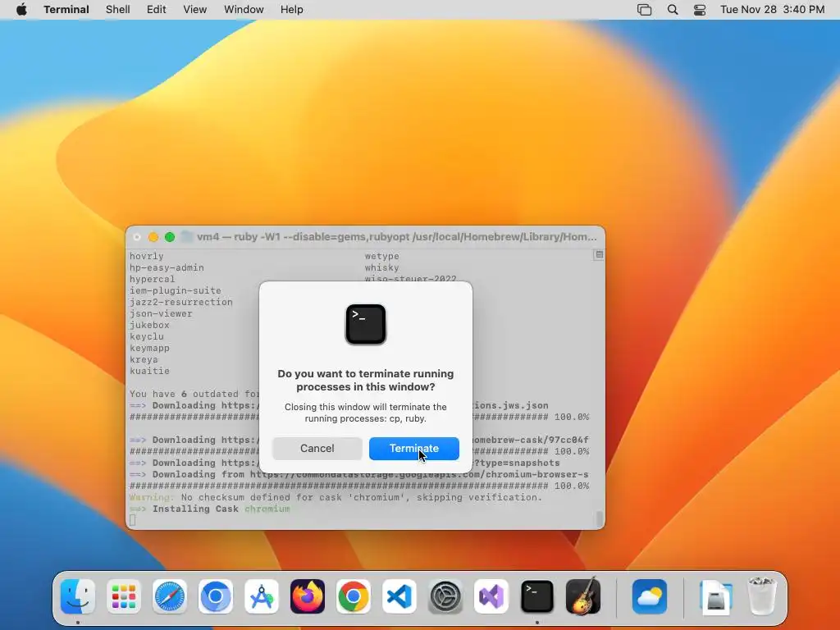Click 'jazz2-resurrection' in Terminal output

[x=181, y=302]
